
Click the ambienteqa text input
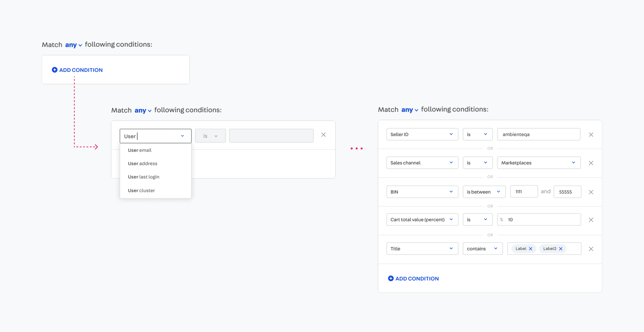click(538, 135)
